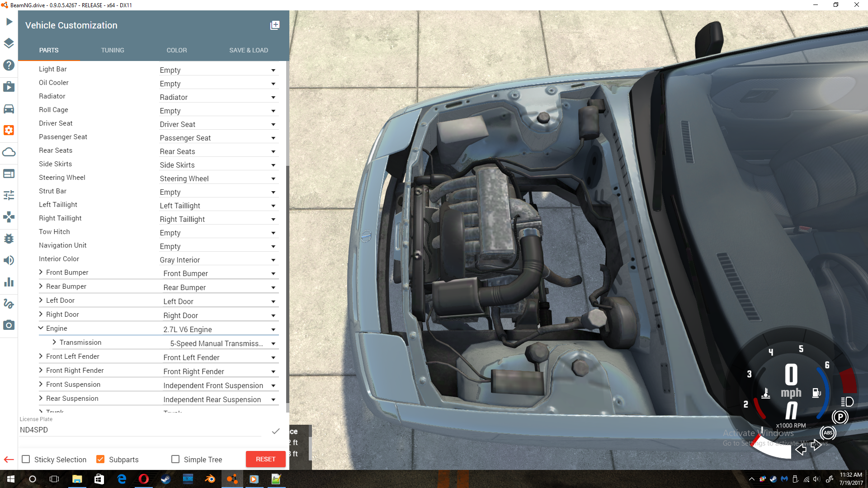Open the Gray Interior color dropdown

[218, 260]
